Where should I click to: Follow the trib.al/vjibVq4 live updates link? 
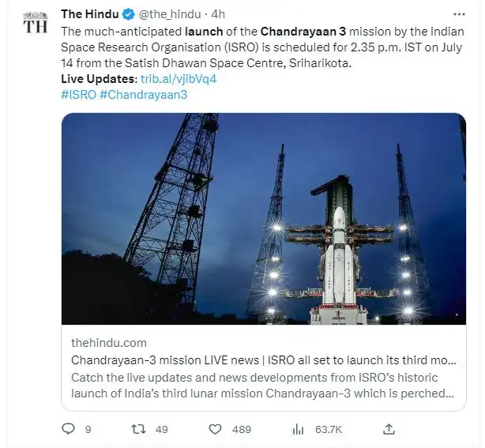click(x=178, y=80)
